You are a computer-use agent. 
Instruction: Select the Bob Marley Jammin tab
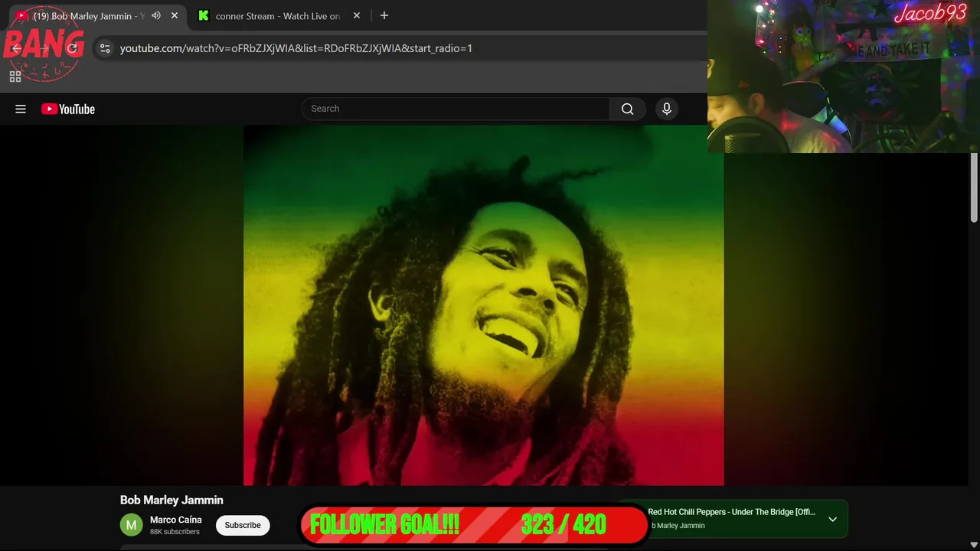(88, 16)
